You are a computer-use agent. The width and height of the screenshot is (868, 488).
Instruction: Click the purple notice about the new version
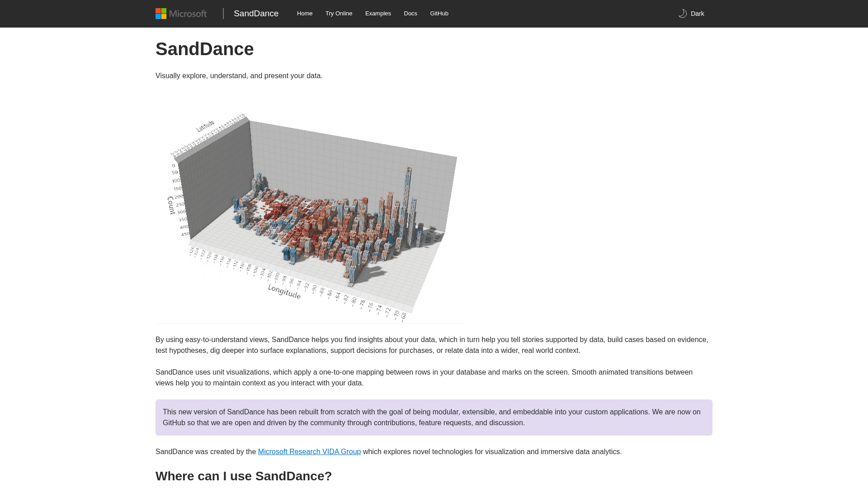pyautogui.click(x=434, y=418)
